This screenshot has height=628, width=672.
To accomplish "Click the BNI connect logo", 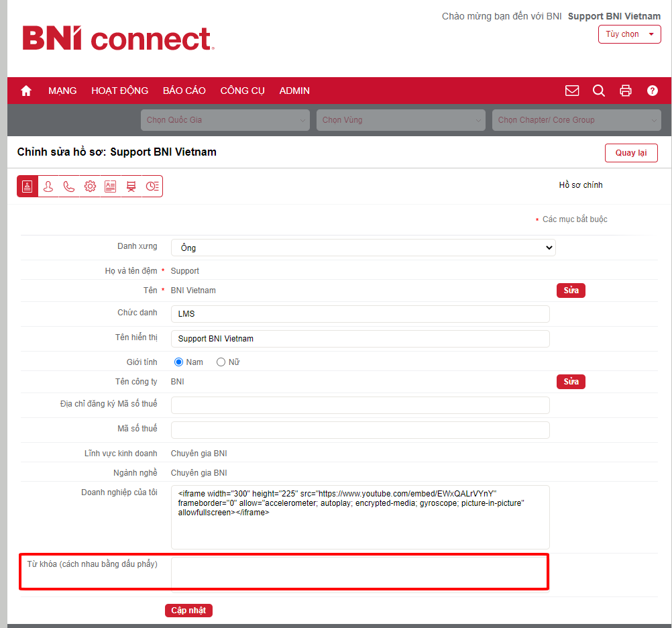I will pyautogui.click(x=118, y=39).
